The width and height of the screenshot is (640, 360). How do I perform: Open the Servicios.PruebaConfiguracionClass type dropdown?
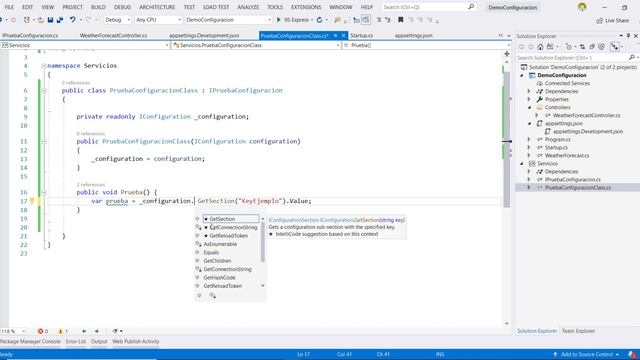(x=256, y=45)
